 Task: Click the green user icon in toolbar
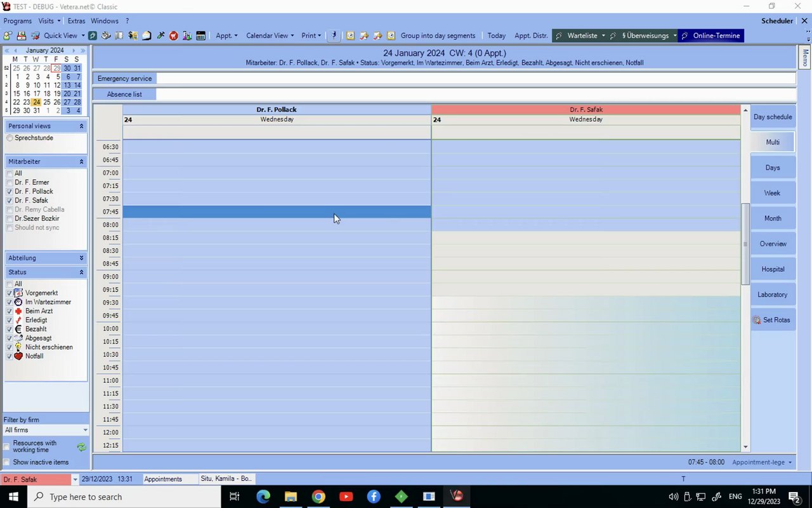(x=8, y=36)
